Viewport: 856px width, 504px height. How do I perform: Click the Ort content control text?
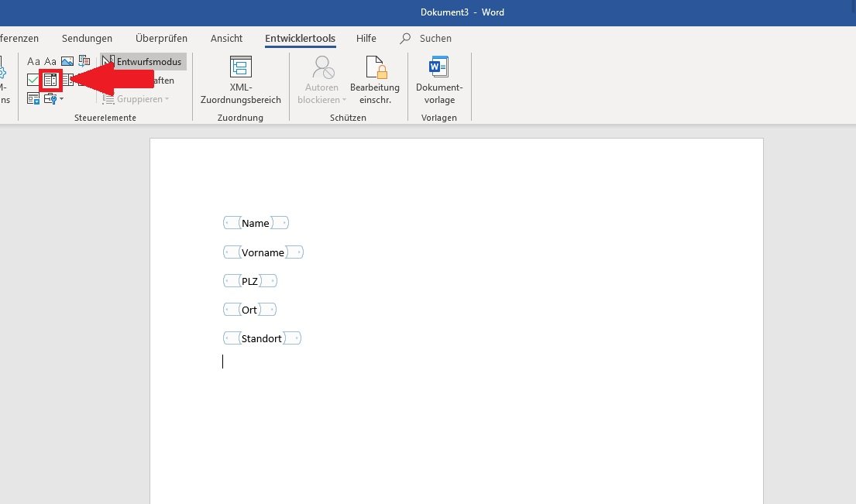[x=249, y=310]
